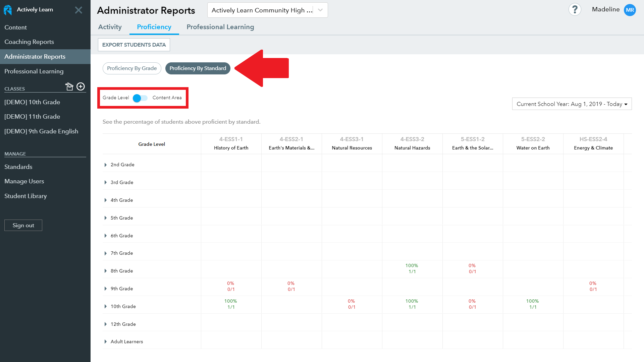Click the Export Students Data button
Screen dimensions: 644x362
pyautogui.click(x=133, y=45)
